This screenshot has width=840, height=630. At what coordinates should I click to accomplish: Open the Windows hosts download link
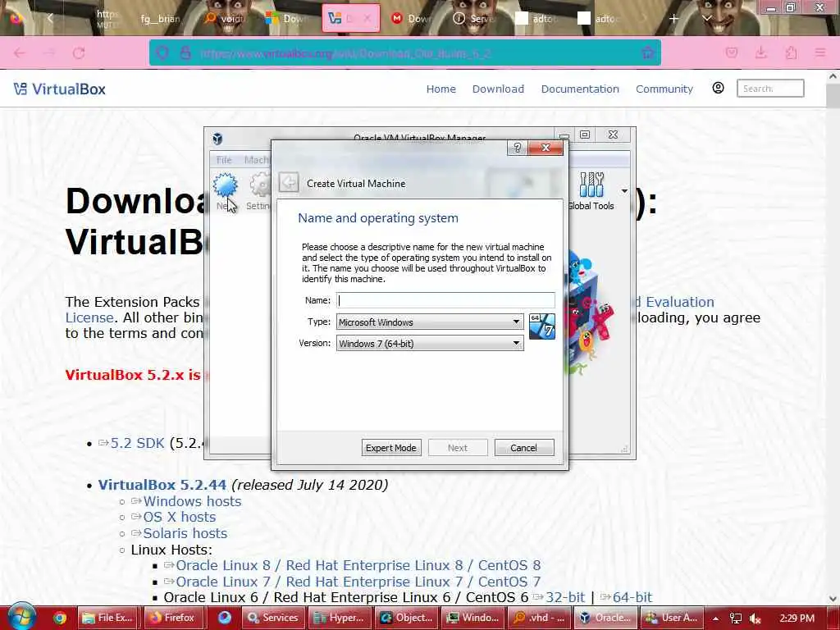pos(192,501)
